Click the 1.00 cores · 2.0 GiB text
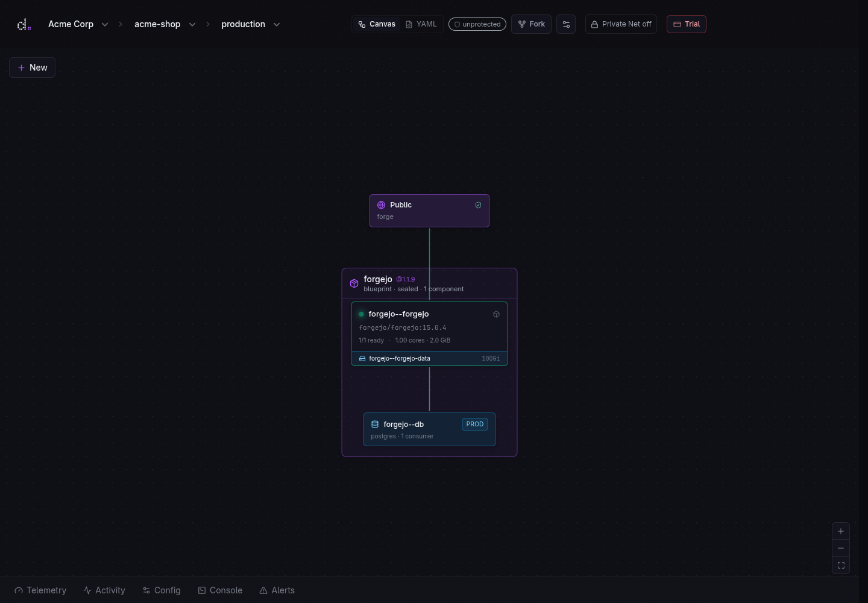The image size is (868, 603). pyautogui.click(x=423, y=340)
